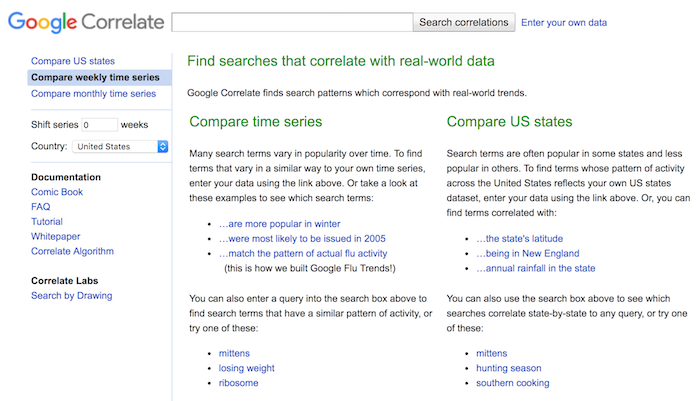Open the actual flu activity pattern example
This screenshot has width=700, height=401.
303,254
